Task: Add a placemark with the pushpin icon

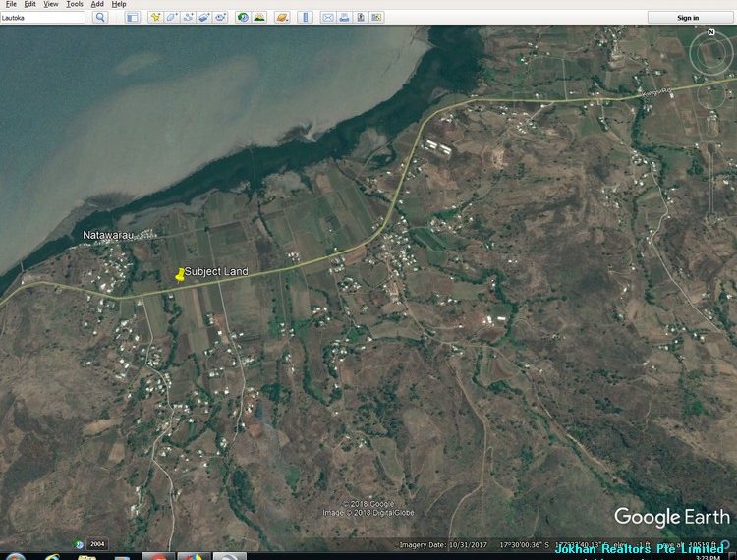Action: pyautogui.click(x=155, y=18)
